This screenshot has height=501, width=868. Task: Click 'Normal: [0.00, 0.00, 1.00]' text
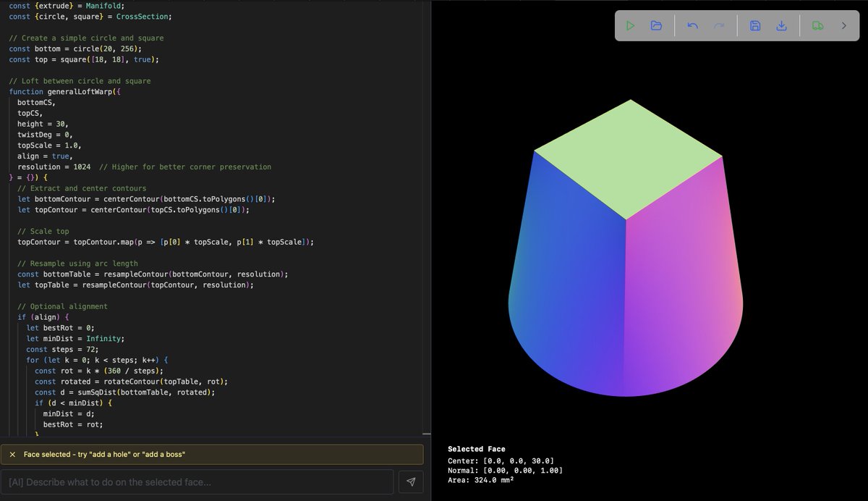[x=505, y=471]
